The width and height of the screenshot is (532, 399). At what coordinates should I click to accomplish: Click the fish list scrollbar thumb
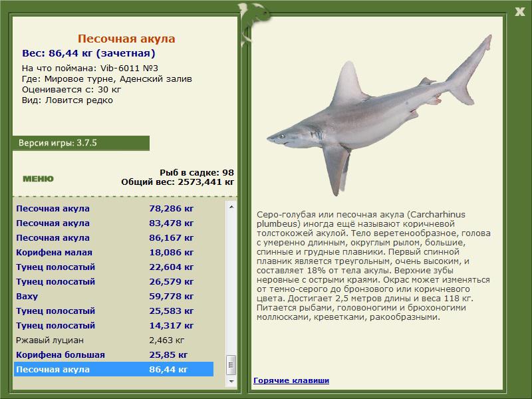[231, 365]
